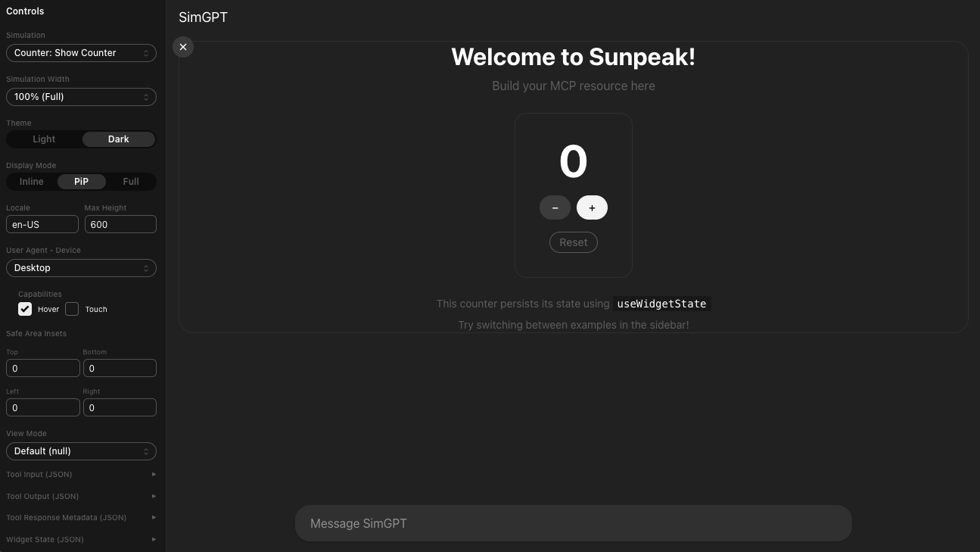This screenshot has height=552, width=980.
Task: Uncheck the Hover capability checkbox
Action: (25, 309)
